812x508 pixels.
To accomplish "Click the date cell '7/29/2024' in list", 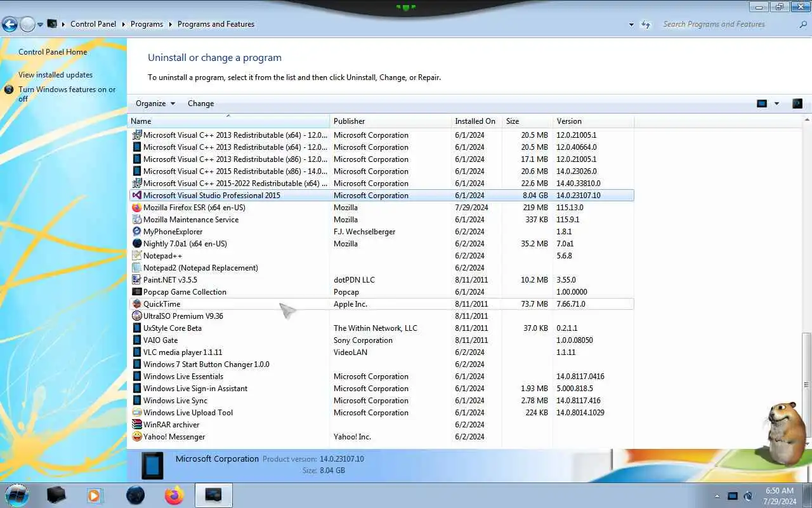I will tap(471, 208).
